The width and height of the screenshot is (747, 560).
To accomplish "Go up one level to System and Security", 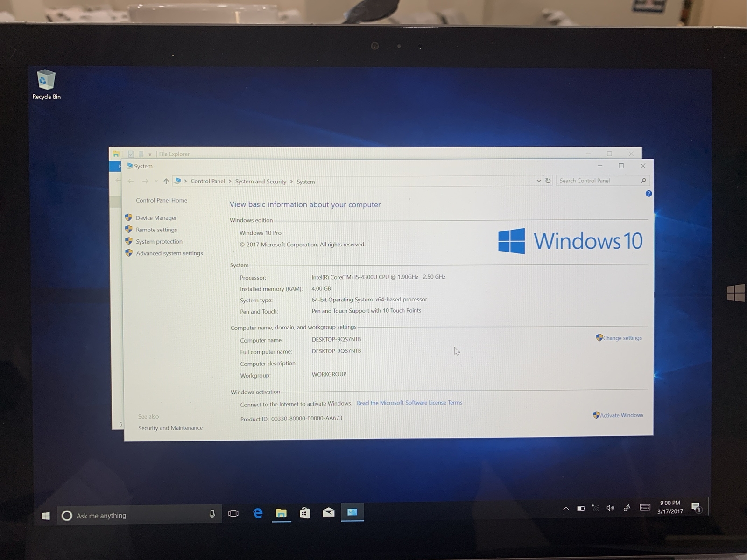I will (x=166, y=181).
